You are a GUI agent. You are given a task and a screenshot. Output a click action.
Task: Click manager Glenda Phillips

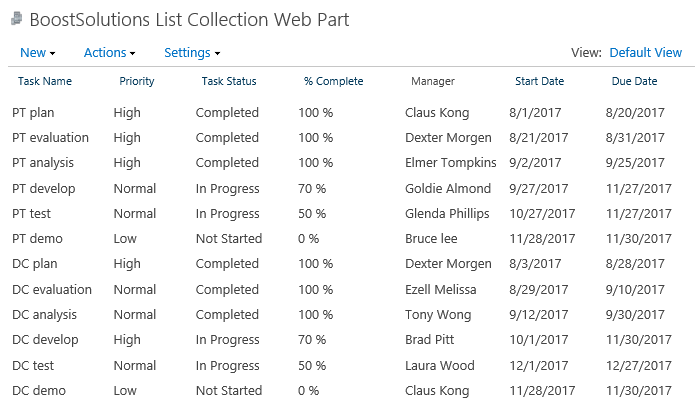(447, 214)
